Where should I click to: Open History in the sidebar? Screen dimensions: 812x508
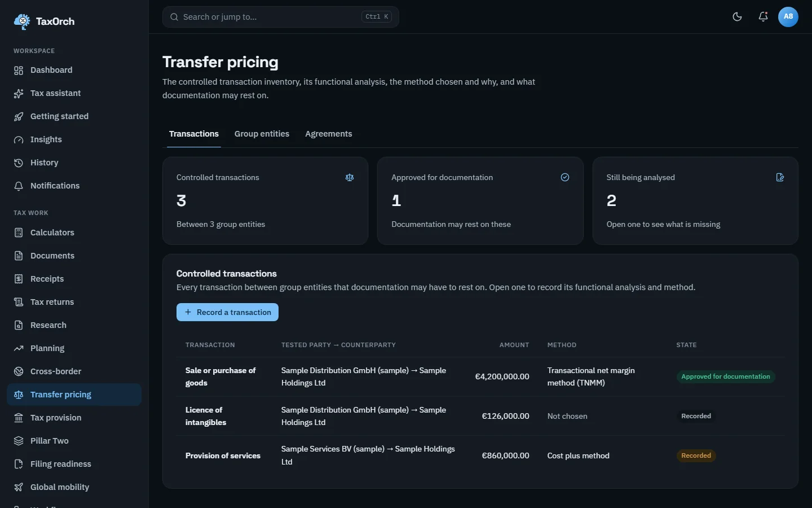(74, 163)
